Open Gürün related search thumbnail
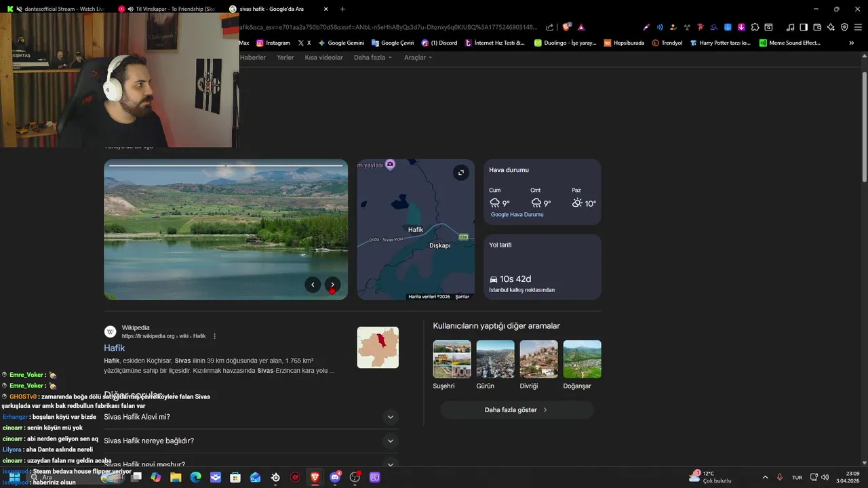Image resolution: width=868 pixels, height=488 pixels. click(x=496, y=359)
